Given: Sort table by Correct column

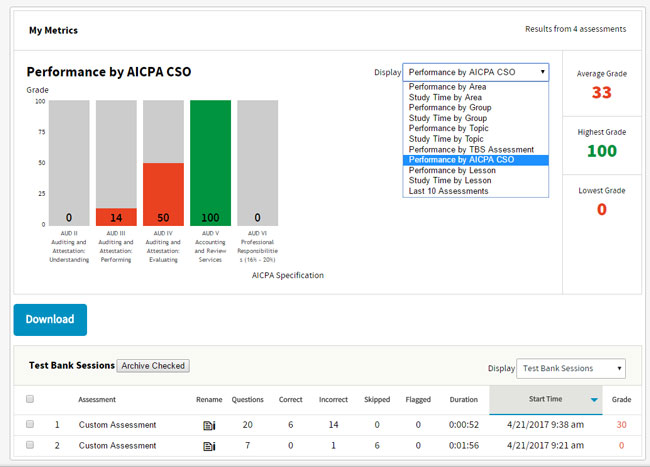Looking at the screenshot, I should 291,399.
